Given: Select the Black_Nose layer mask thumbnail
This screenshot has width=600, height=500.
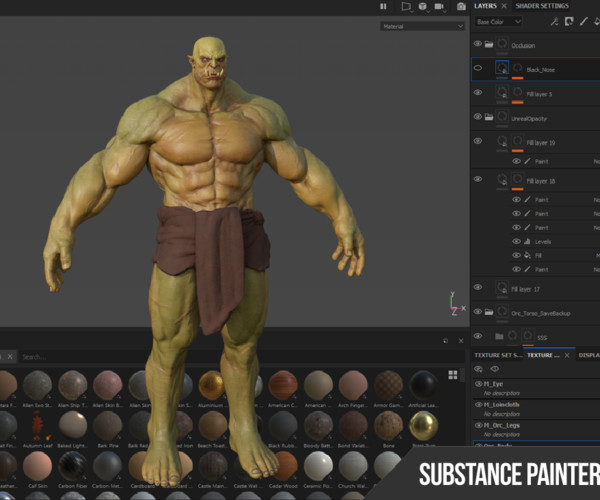Looking at the screenshot, I should (517, 68).
